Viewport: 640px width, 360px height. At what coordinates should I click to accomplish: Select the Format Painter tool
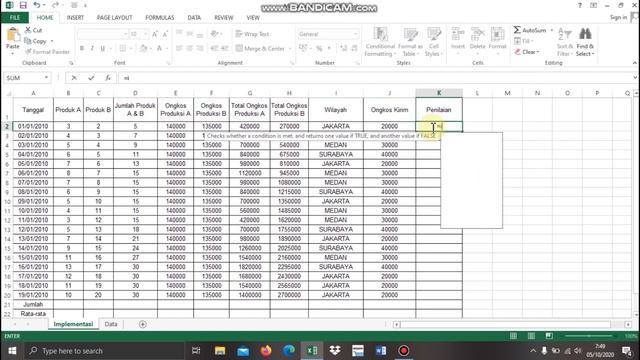pos(47,52)
